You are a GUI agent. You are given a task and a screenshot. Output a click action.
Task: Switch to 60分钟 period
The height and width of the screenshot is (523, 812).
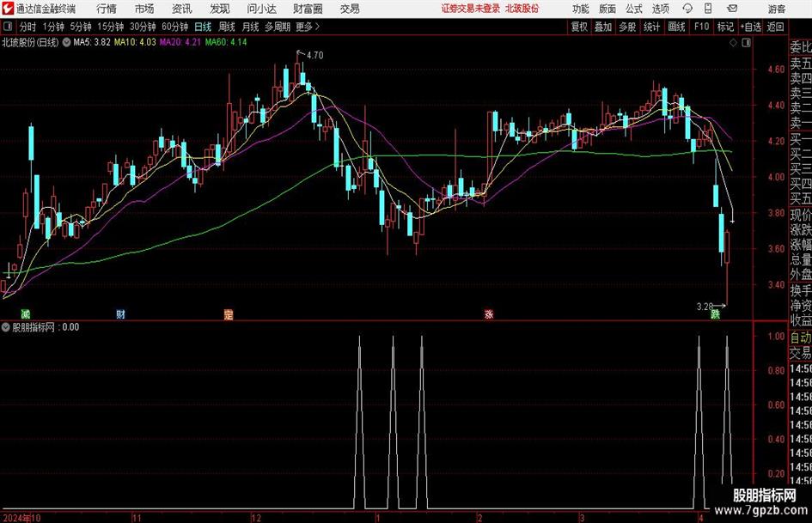coord(175,27)
